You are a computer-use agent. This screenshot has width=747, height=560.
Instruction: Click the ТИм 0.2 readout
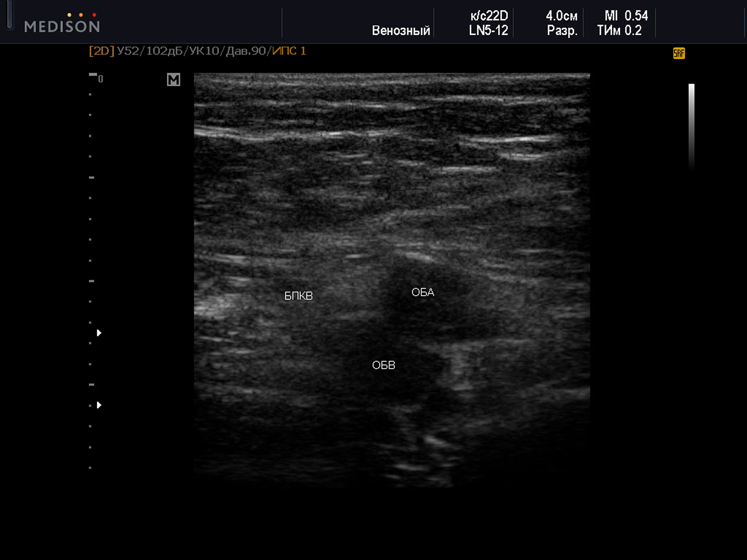point(619,31)
